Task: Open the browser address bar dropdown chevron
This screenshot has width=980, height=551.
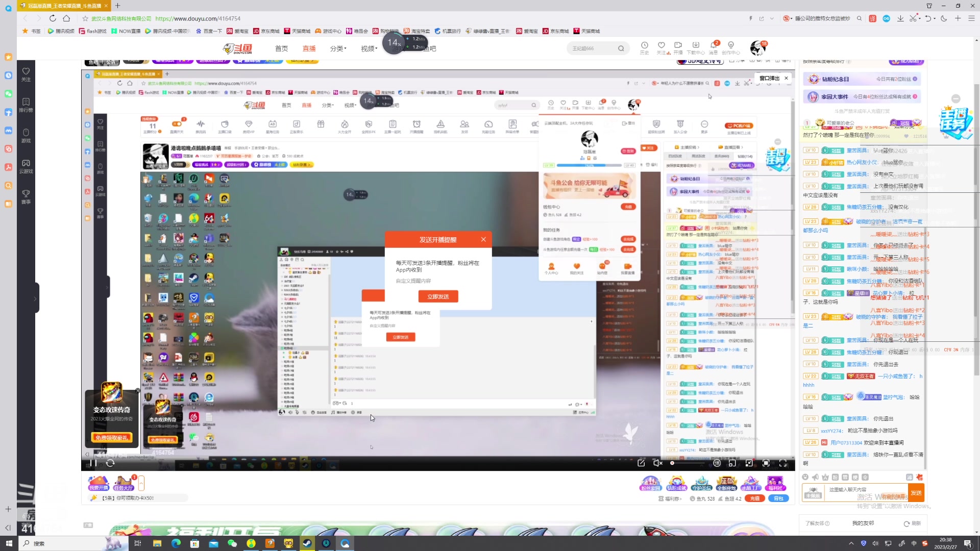Action: coord(772,18)
